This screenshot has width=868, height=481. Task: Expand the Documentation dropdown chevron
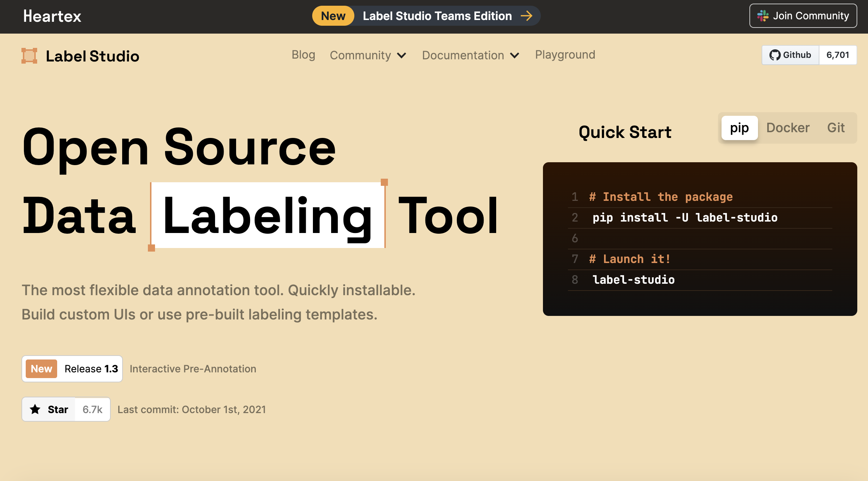[x=514, y=55]
